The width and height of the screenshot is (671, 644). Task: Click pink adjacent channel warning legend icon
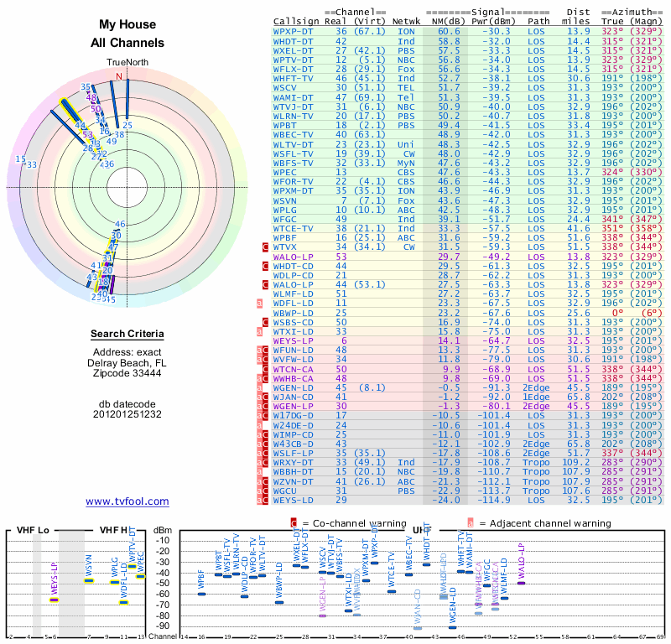(x=471, y=523)
